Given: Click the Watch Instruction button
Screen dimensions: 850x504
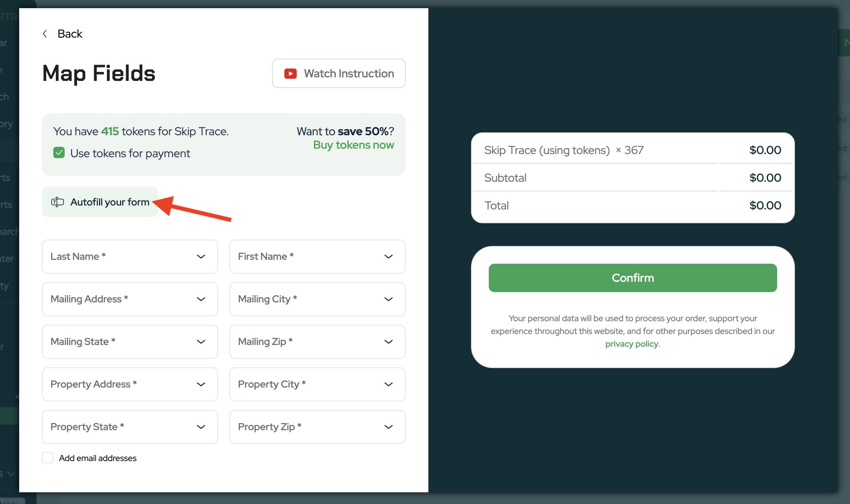Looking at the screenshot, I should (x=339, y=73).
